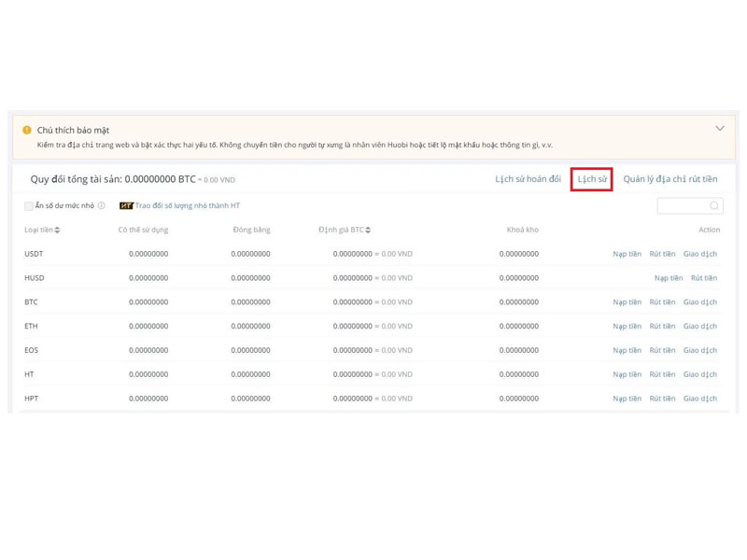Click the HT badge icon
The image size is (747, 560).
coord(126,205)
